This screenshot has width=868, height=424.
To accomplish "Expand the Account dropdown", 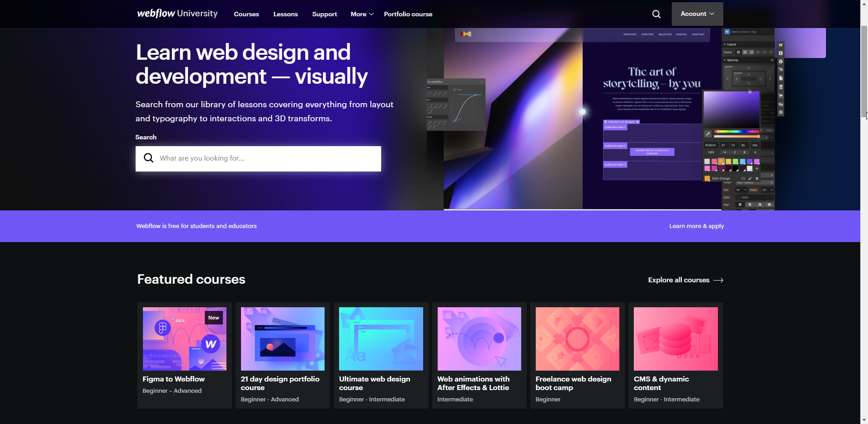I will (x=698, y=14).
